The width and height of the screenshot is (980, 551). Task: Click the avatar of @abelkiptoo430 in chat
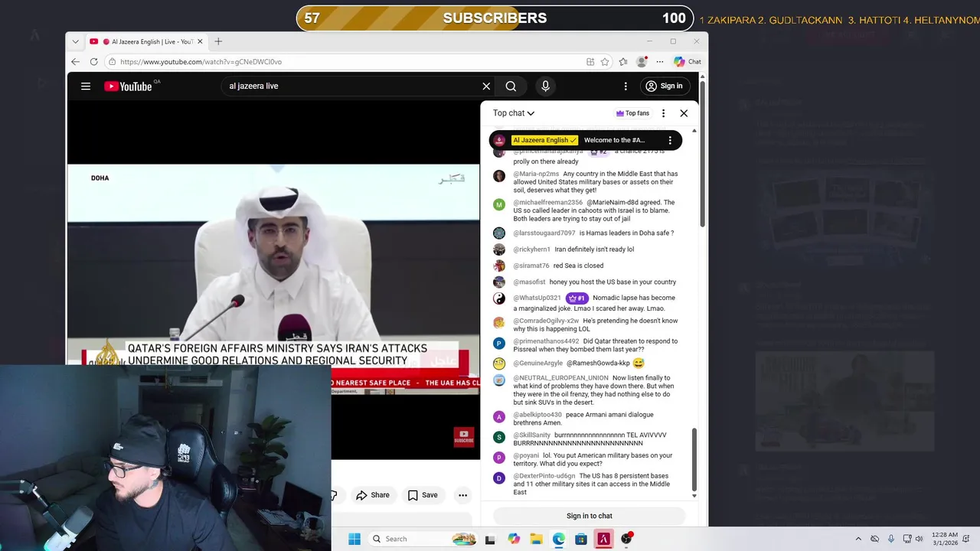click(x=499, y=417)
